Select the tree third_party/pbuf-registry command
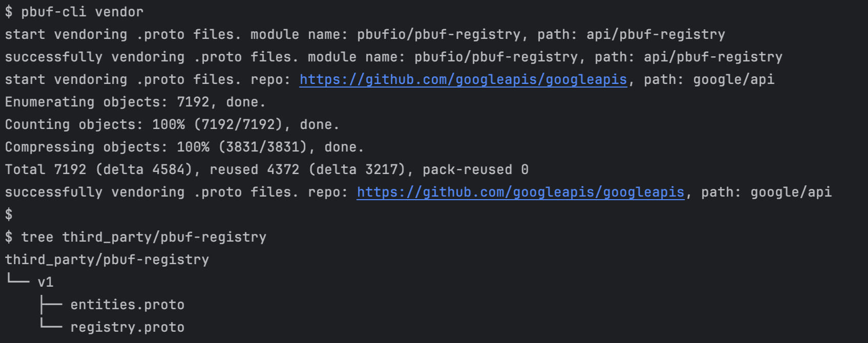Image resolution: width=868 pixels, height=343 pixels. click(x=143, y=237)
